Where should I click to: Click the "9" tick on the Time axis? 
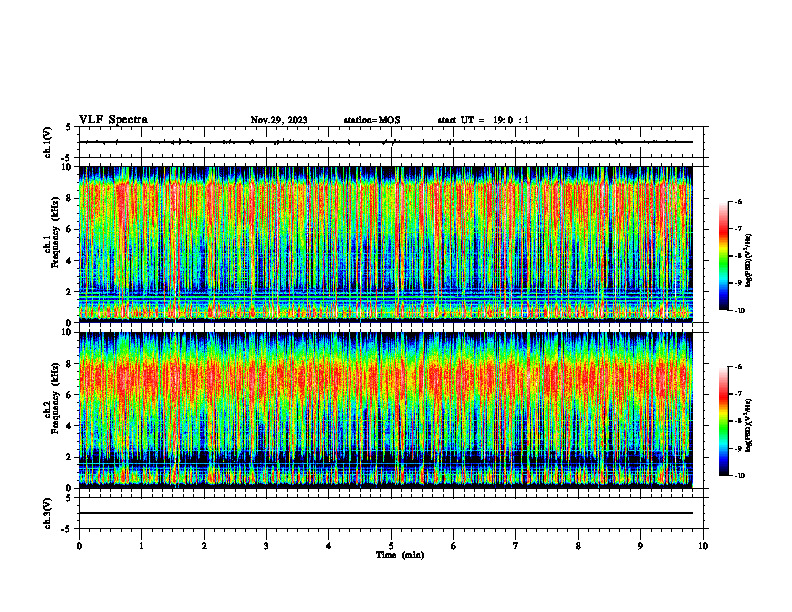[640, 546]
